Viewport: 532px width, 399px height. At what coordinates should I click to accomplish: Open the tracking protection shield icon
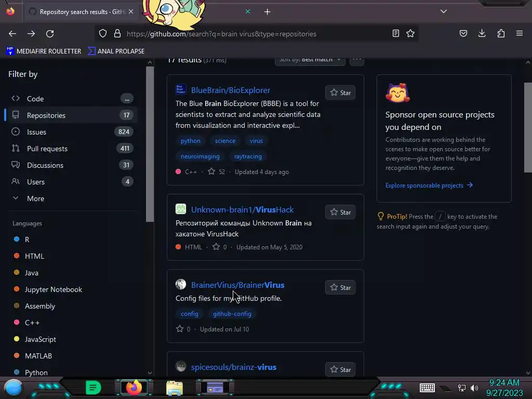click(x=103, y=33)
